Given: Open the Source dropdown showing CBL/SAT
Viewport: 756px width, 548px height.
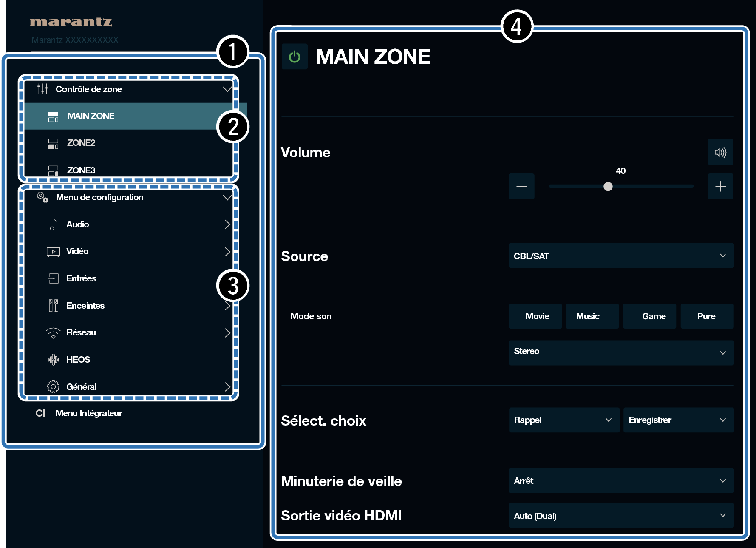Looking at the screenshot, I should click(620, 256).
